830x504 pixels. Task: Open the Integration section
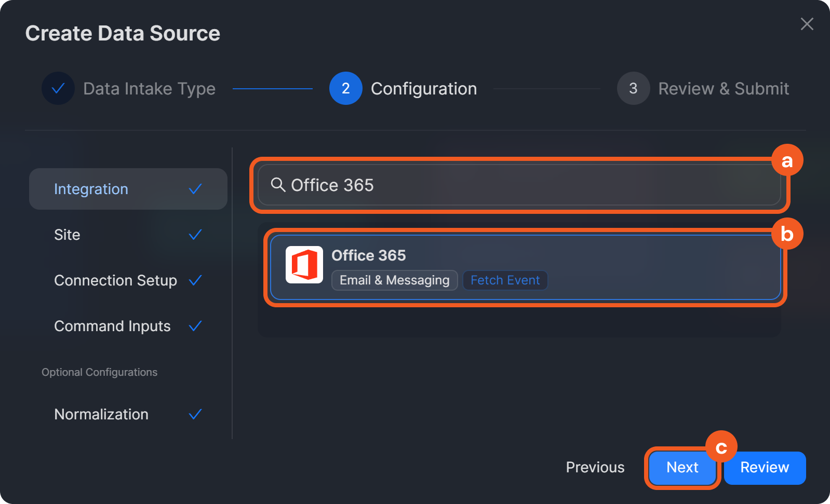point(128,189)
